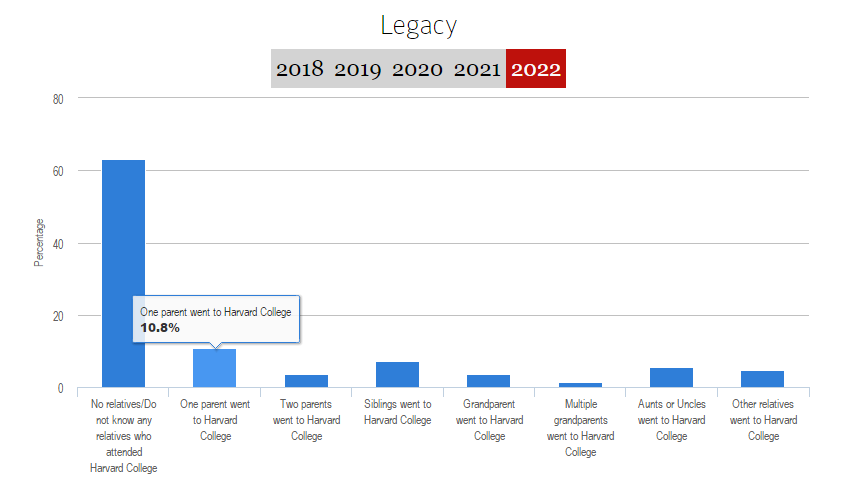The width and height of the screenshot is (846, 484).
Task: Click the 10.8% tooltip box
Action: tap(216, 320)
